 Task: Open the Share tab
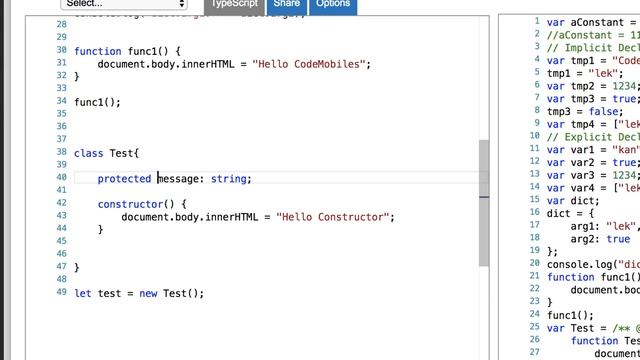[x=287, y=6]
